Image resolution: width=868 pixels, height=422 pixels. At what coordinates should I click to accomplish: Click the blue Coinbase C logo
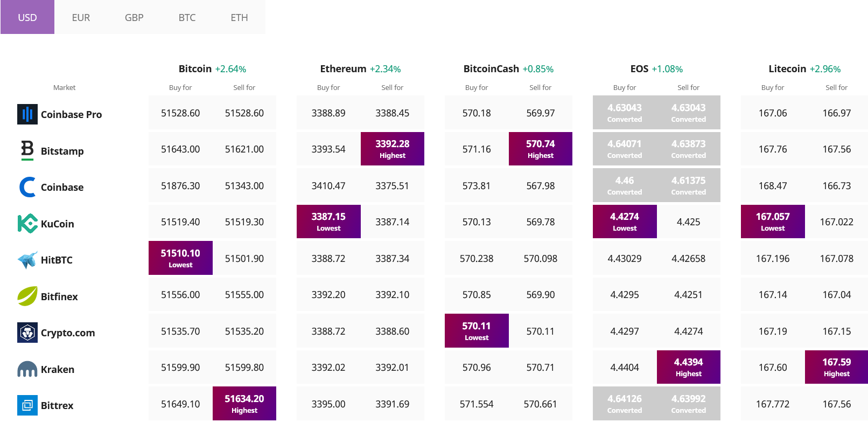(27, 187)
